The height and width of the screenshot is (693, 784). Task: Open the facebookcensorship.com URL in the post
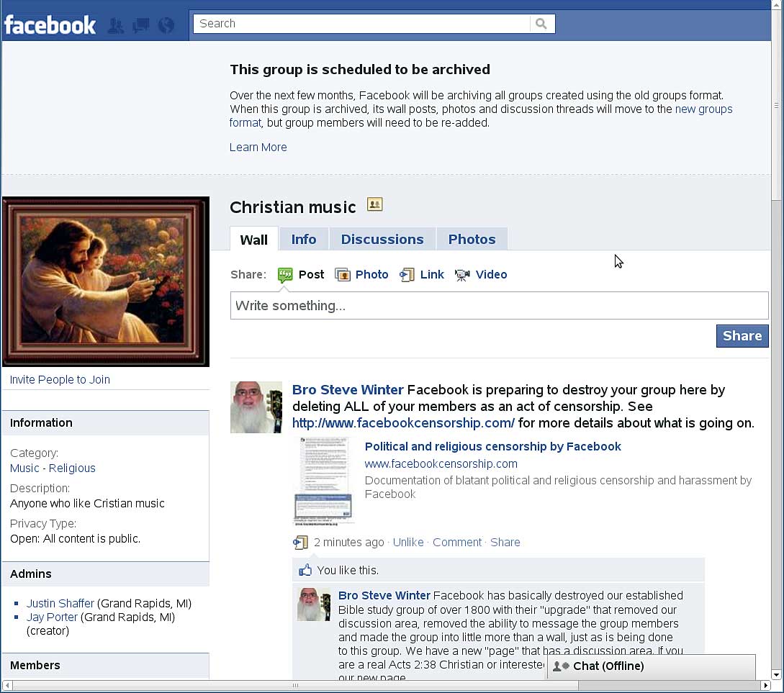(403, 423)
